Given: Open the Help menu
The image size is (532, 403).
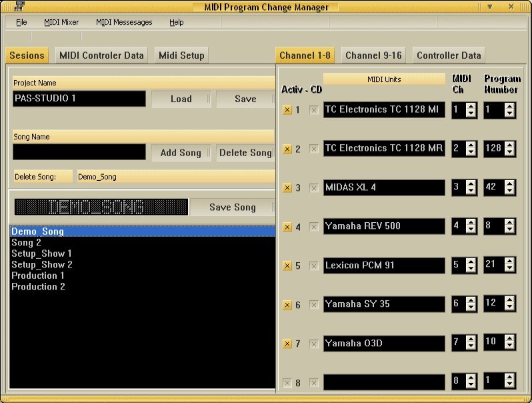Looking at the screenshot, I should click(177, 22).
